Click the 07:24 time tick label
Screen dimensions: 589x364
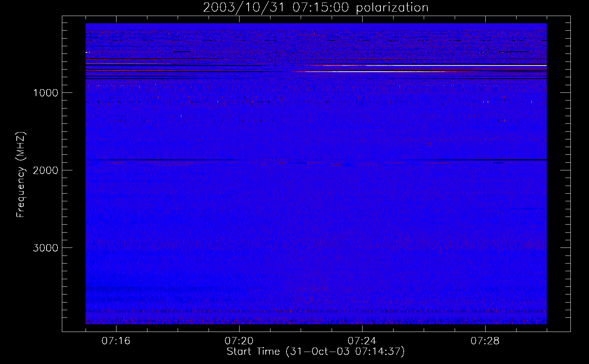click(362, 341)
